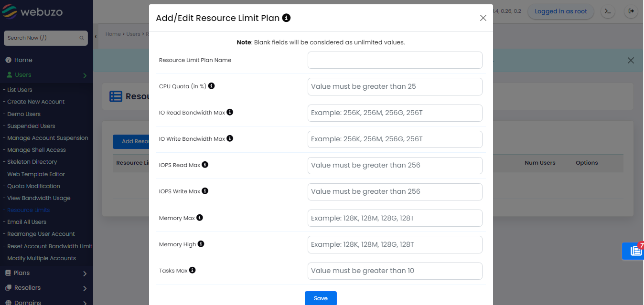Viewport: 644px width, 305px height.
Task: Click the info icon beside IO Write Bandwidth Max
Action: (x=230, y=138)
